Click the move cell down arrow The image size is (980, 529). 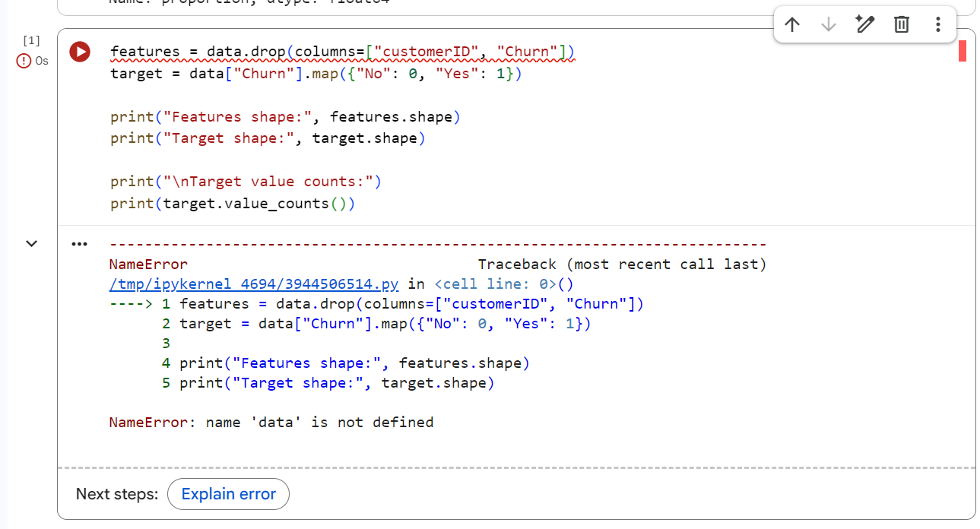pyautogui.click(x=829, y=25)
